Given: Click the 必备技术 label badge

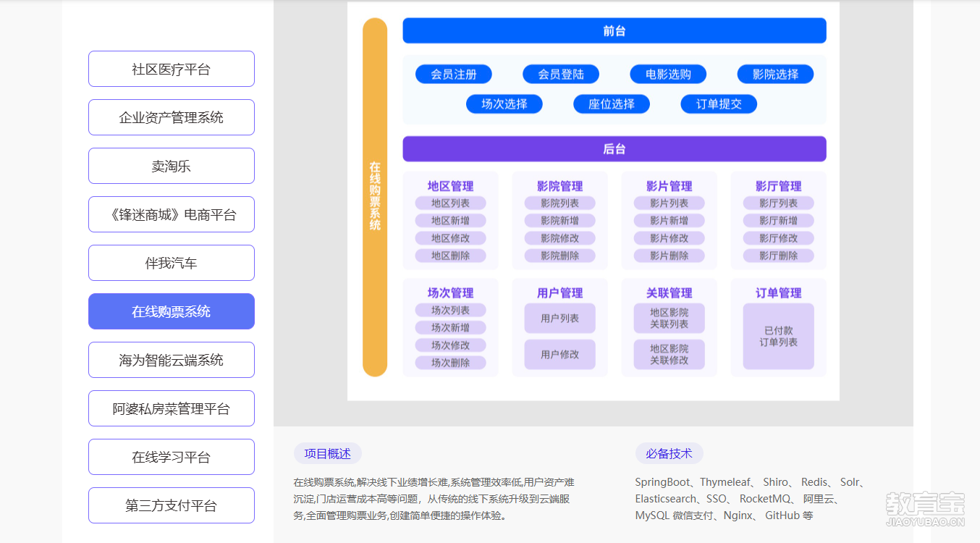Looking at the screenshot, I should [669, 454].
